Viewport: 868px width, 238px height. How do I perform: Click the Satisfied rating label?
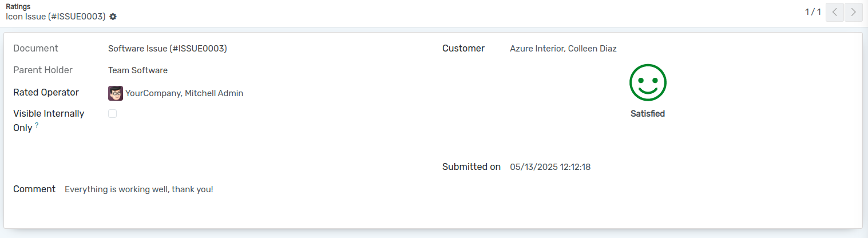(x=648, y=114)
